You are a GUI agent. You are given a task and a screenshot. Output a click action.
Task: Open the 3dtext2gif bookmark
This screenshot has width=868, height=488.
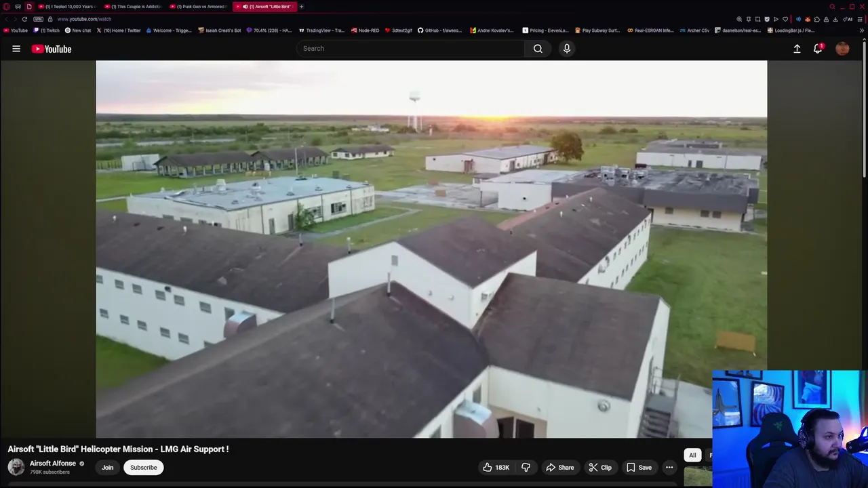point(398,30)
